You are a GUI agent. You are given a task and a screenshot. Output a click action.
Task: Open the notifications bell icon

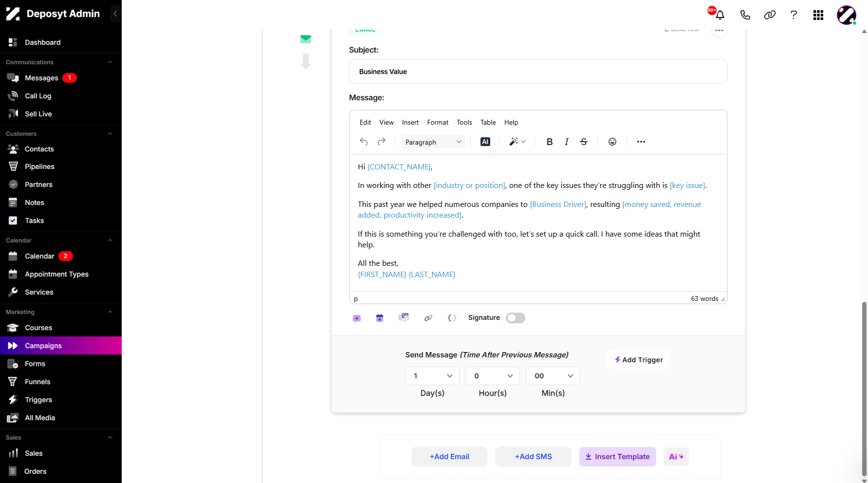720,15
